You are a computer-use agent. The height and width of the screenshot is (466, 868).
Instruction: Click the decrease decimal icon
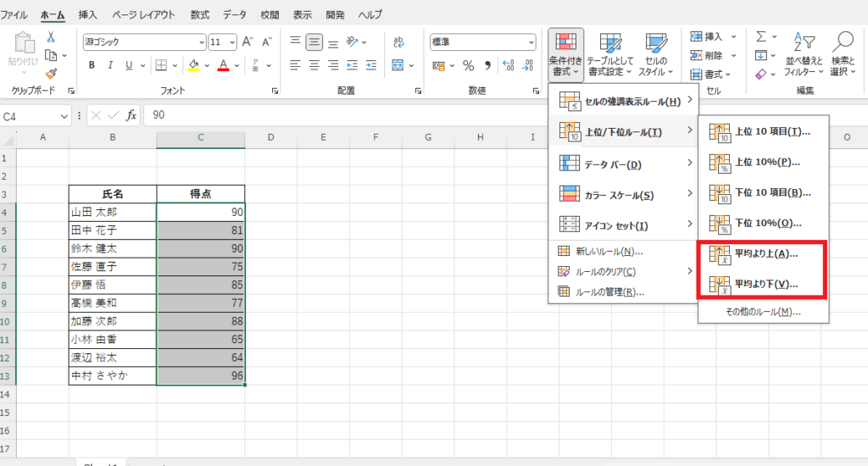click(527, 65)
